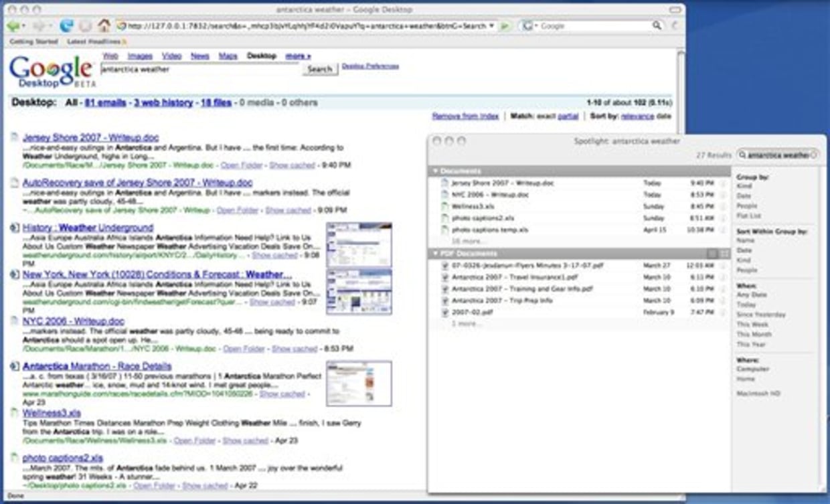
Task: Click info icon for Wellness3.xls Spotlight row
Action: [x=722, y=206]
